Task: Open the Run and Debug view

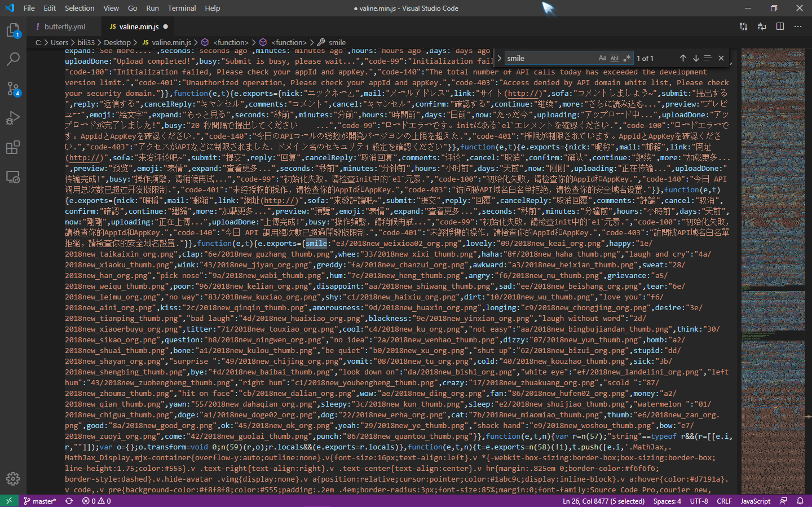Action: (13, 118)
